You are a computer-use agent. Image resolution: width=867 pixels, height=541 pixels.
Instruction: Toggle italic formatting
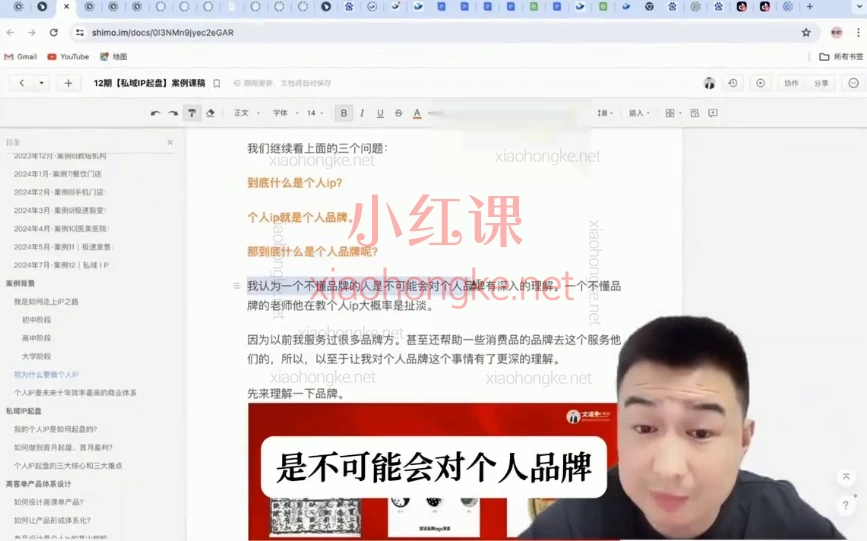click(362, 113)
